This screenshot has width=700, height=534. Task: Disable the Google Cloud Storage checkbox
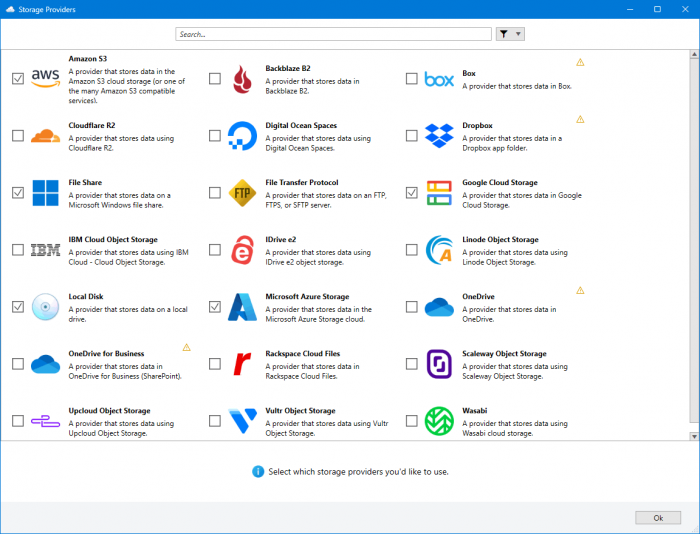coord(412,192)
